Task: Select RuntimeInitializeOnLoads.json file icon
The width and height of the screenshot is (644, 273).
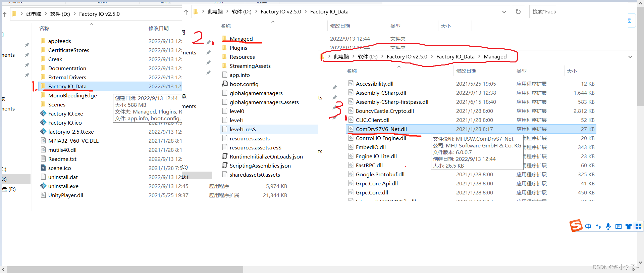Action: [225, 156]
